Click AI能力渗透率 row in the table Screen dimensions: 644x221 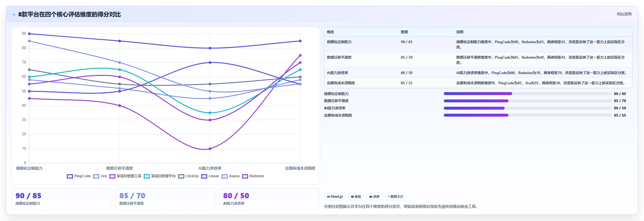478,73
